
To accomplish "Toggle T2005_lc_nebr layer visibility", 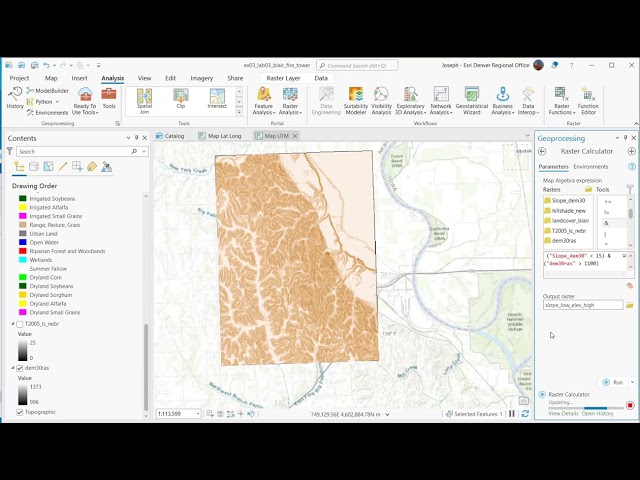I will [19, 324].
